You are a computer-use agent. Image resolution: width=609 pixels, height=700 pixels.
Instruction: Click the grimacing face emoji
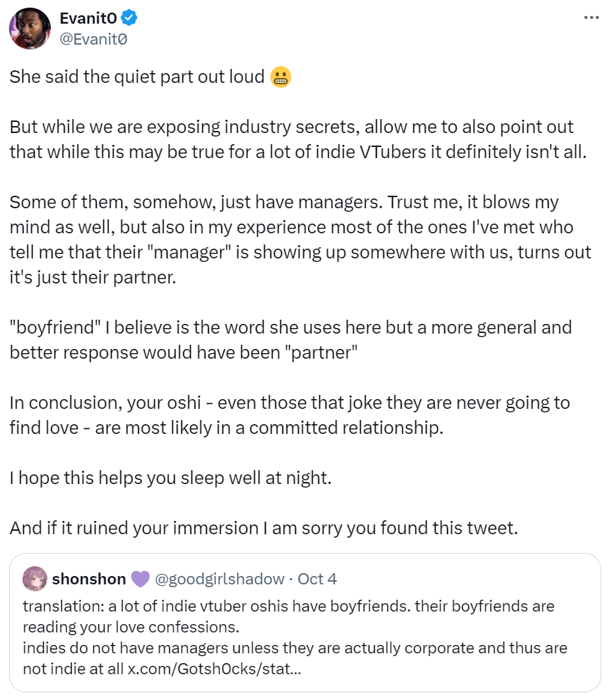point(281,77)
